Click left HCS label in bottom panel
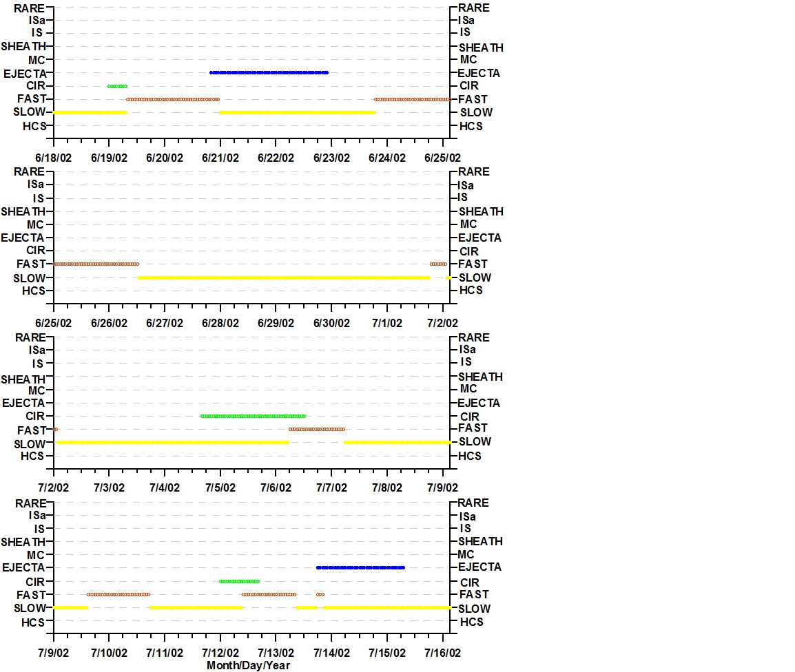 click(34, 622)
